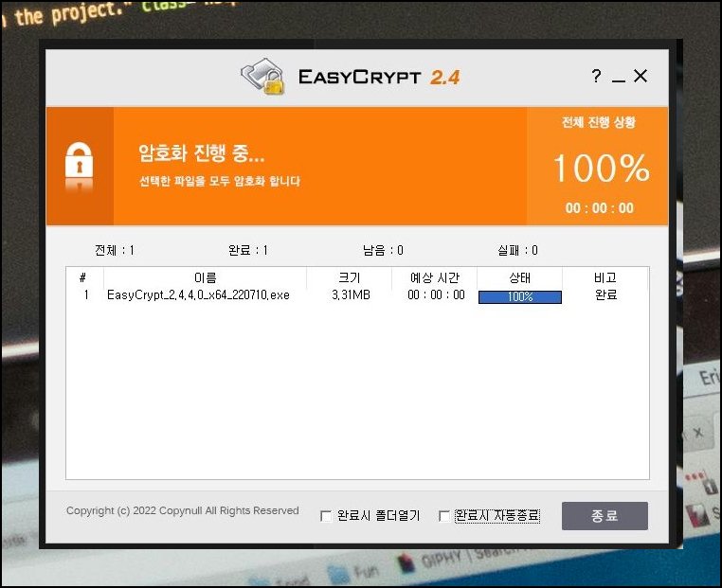Screen dimensions: 722x588
Task: Click the row number 1 cell
Action: coord(85,294)
